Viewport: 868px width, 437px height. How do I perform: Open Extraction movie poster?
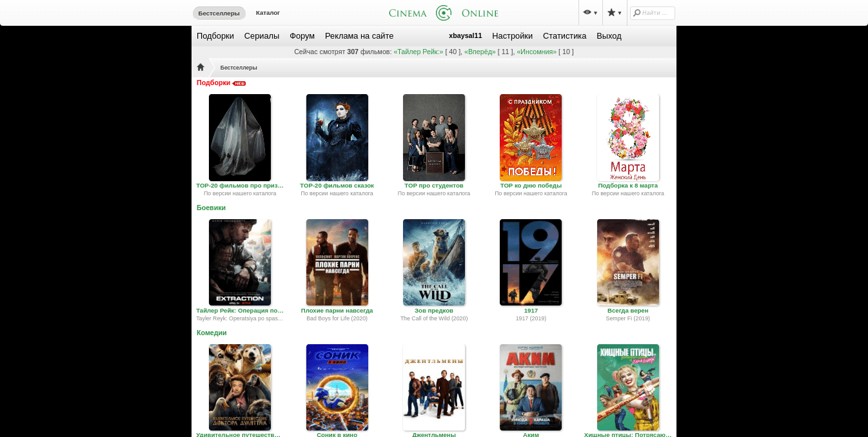[240, 262]
